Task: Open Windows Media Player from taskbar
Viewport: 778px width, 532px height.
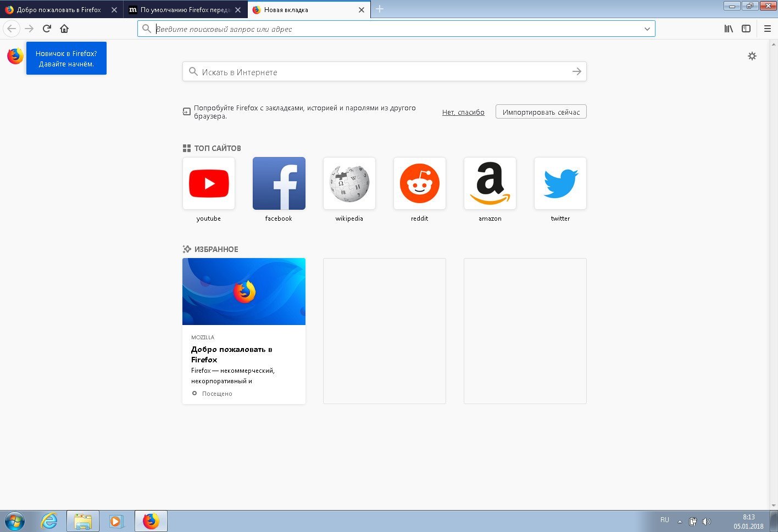Action: (x=116, y=520)
